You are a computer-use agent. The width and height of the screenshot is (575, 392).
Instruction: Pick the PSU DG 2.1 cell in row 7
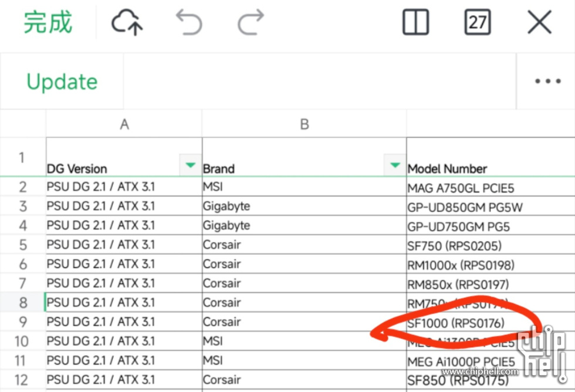tap(124, 283)
